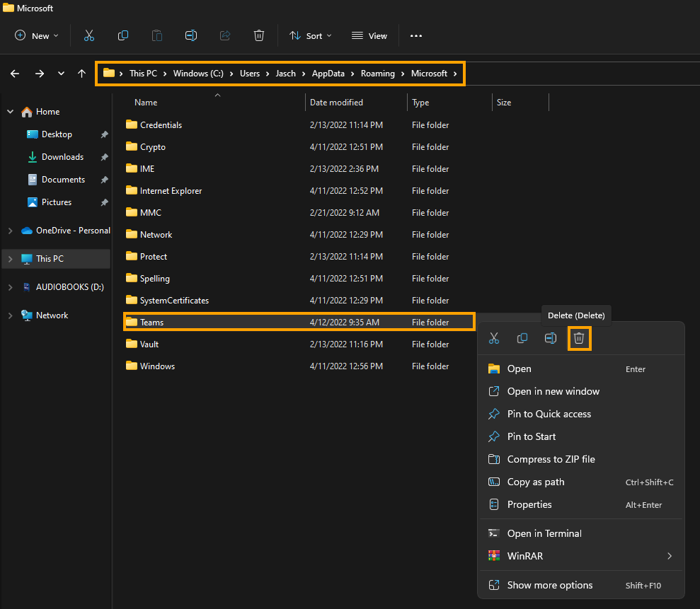Click the Date modified column header
This screenshot has width=700, height=609.
click(x=336, y=103)
